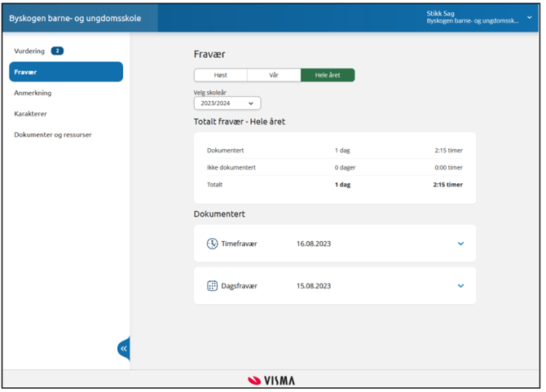Open Dokumenter og ressurser page

click(x=53, y=134)
